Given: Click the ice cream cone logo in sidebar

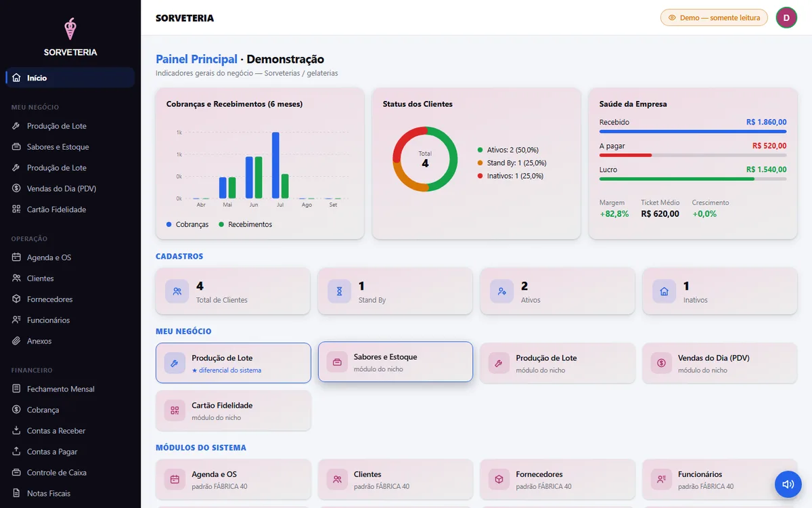Looking at the screenshot, I should pos(70,28).
